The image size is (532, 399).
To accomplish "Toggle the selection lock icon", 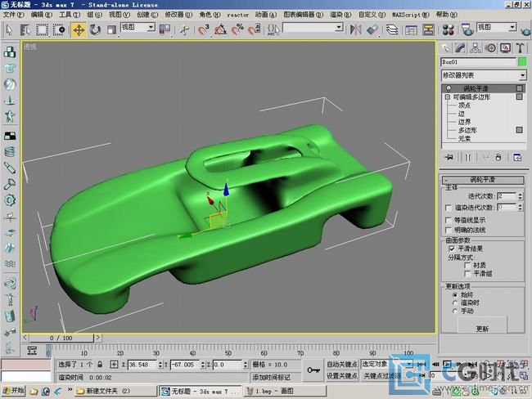I will pyautogui.click(x=100, y=365).
